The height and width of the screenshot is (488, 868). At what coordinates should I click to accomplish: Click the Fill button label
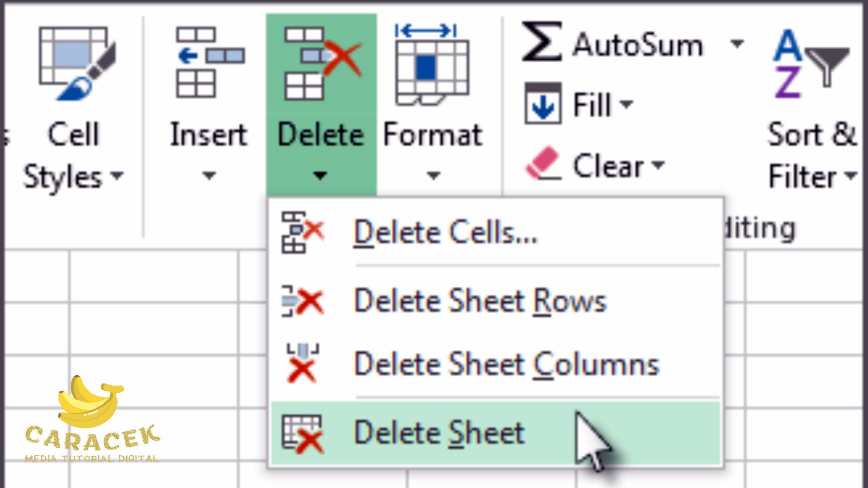pyautogui.click(x=592, y=104)
